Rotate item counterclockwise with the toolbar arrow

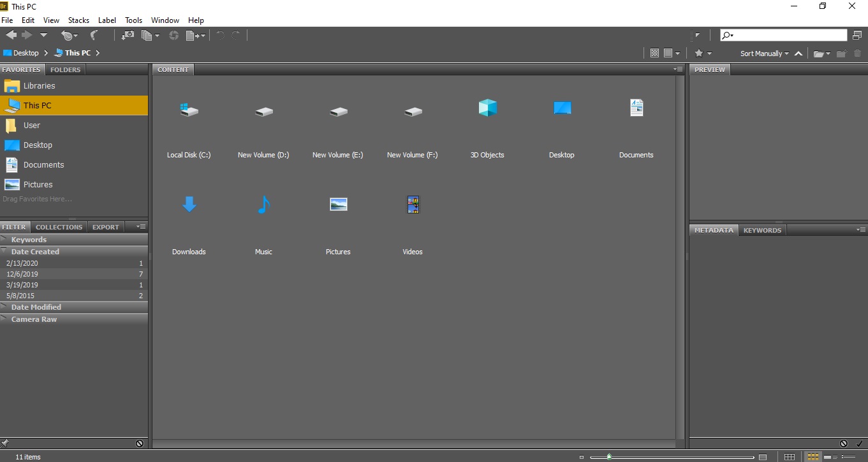(x=221, y=35)
